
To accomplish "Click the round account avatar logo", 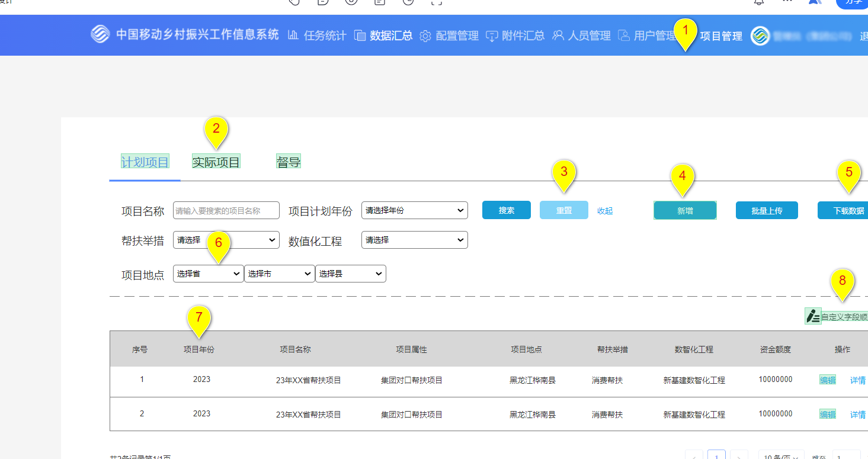I will click(x=760, y=36).
